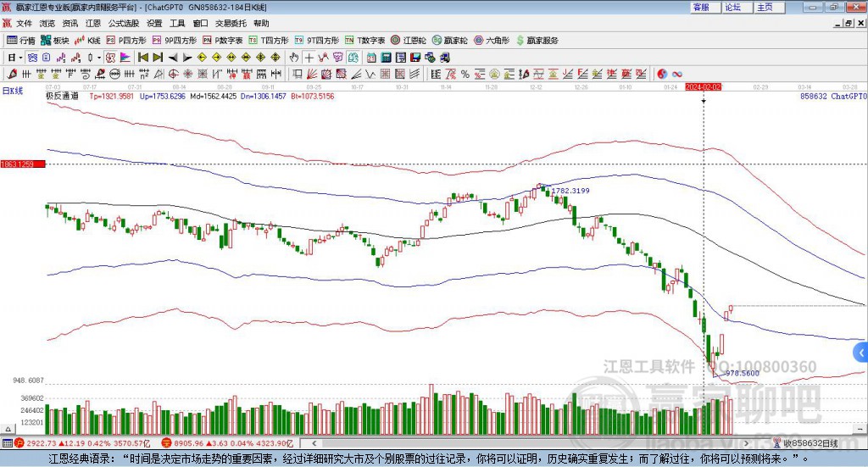Screen dimensions: 868x467
Task: Select the red pencil drawing tool
Action: pyautogui.click(x=12, y=74)
